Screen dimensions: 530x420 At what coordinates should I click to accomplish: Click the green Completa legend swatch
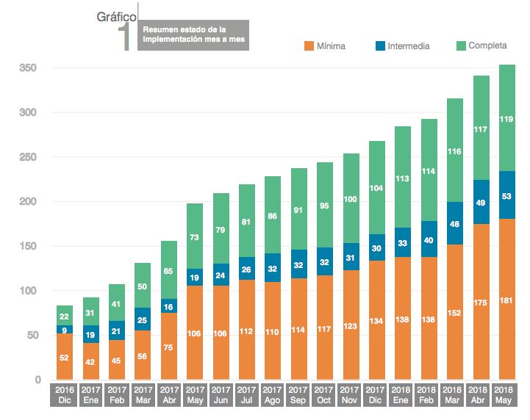(x=460, y=46)
